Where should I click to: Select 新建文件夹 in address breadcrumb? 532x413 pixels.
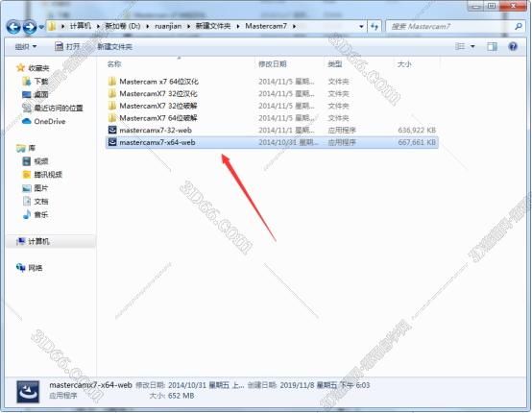click(x=213, y=26)
